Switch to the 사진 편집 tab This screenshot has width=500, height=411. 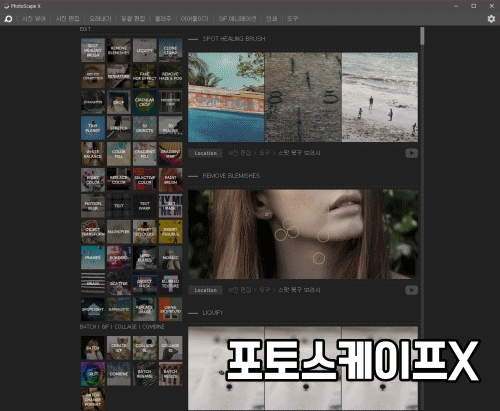[67, 19]
